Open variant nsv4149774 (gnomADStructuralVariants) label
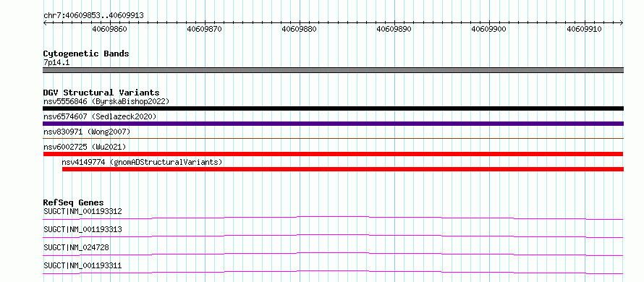This screenshot has width=644, height=282. click(142, 162)
